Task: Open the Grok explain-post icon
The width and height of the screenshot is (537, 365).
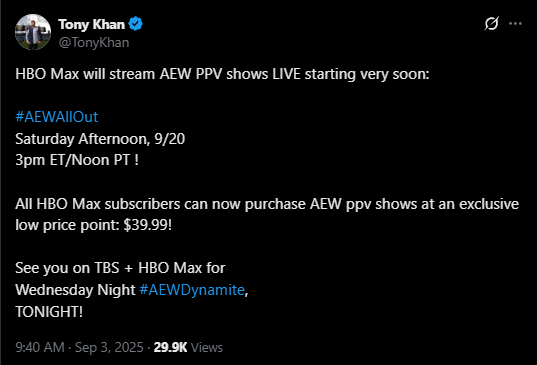Action: 491,24
